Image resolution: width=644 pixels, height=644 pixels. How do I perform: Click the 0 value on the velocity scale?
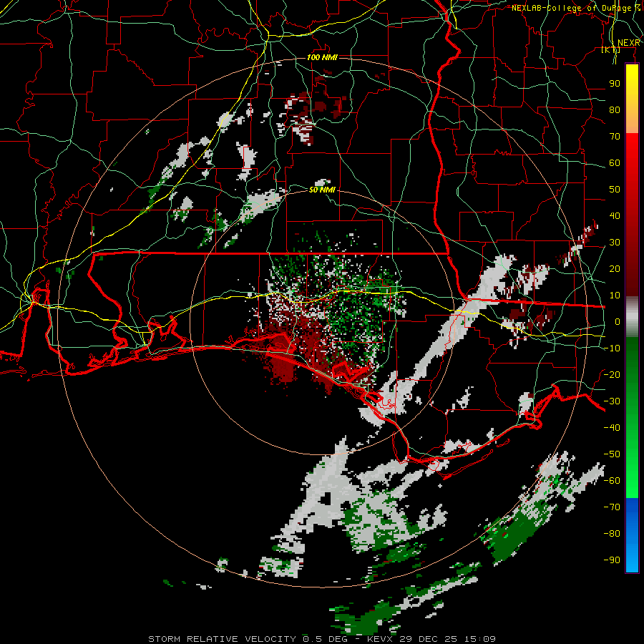(618, 322)
